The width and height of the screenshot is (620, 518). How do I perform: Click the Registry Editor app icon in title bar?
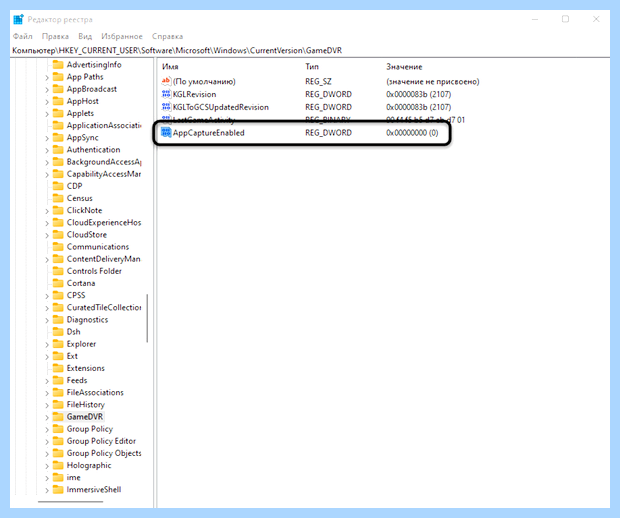(x=18, y=19)
